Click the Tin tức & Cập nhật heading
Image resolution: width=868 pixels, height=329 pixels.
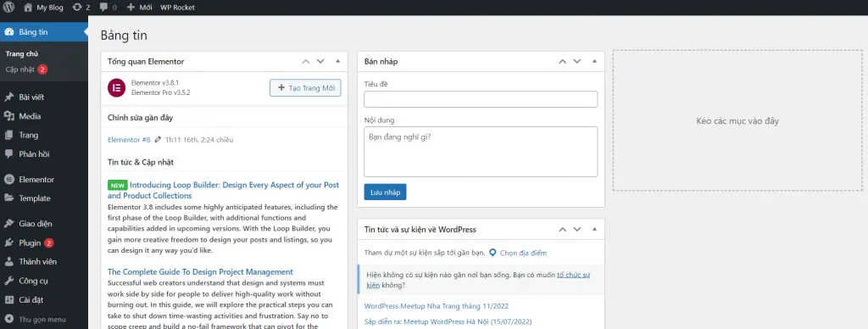click(141, 162)
